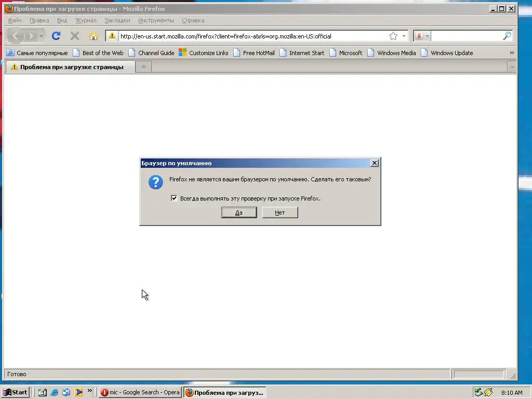The height and width of the screenshot is (399, 532).
Task: Open the Yandex search engine selector
Action: [422, 36]
